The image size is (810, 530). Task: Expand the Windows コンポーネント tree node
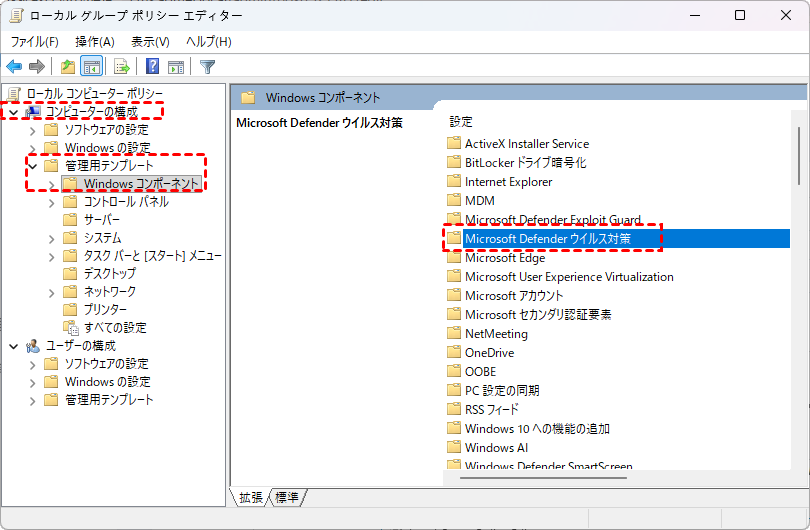[52, 184]
